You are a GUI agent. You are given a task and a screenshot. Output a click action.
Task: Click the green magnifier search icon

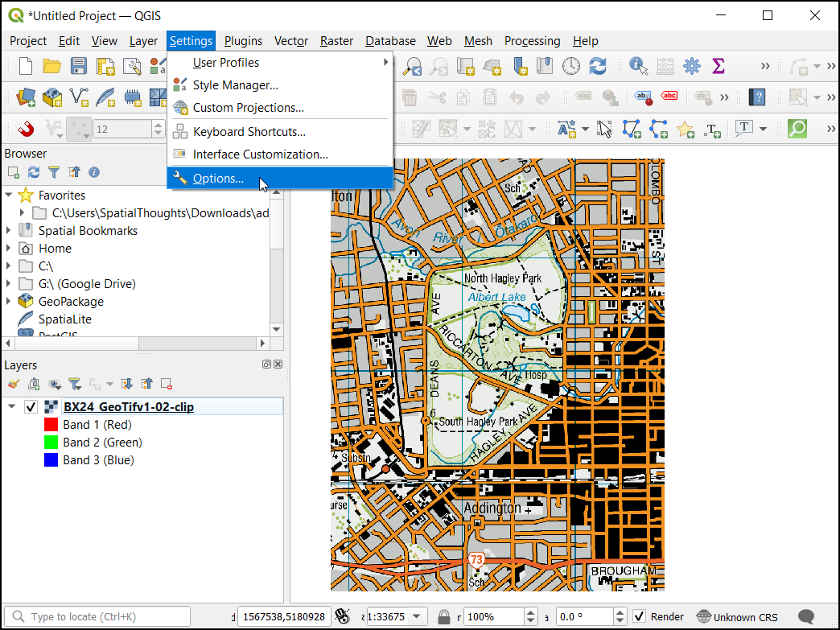pyautogui.click(x=797, y=129)
